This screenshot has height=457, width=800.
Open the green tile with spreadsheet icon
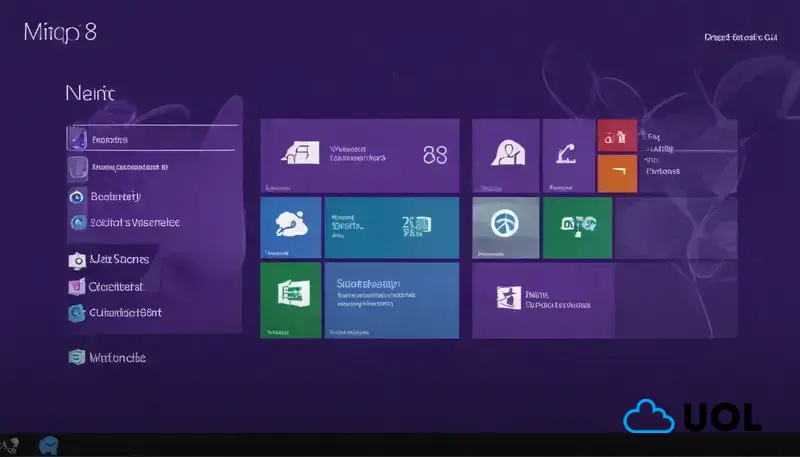291,300
